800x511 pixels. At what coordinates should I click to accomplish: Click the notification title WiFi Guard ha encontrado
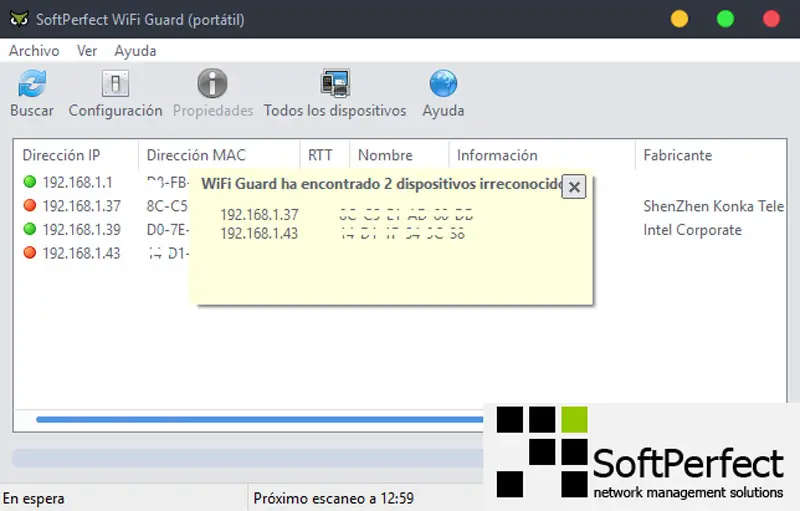tap(382, 184)
